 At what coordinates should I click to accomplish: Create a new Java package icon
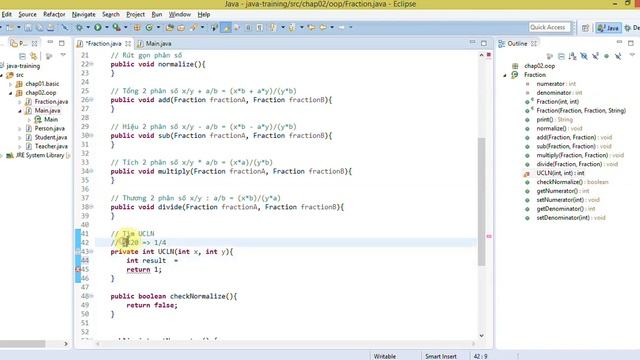pyautogui.click(x=137, y=28)
